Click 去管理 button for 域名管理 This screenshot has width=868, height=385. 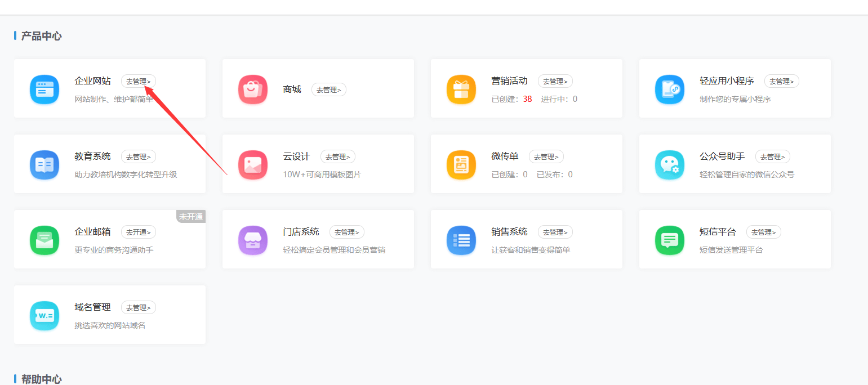(x=139, y=307)
